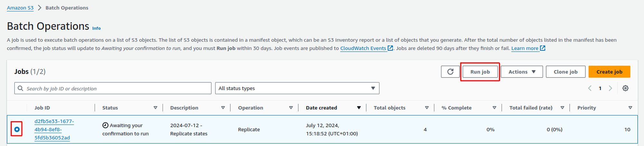
Task: Go to next page arrow
Action: 610,88
